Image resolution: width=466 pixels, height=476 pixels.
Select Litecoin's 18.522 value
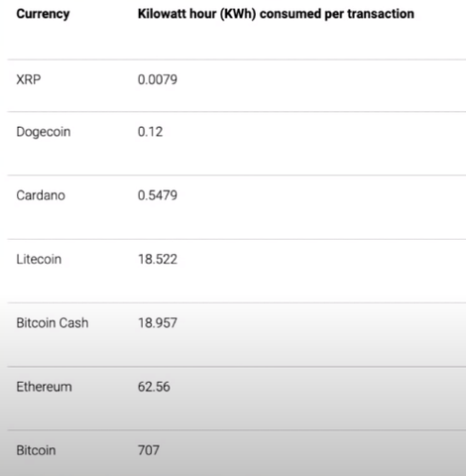click(158, 259)
